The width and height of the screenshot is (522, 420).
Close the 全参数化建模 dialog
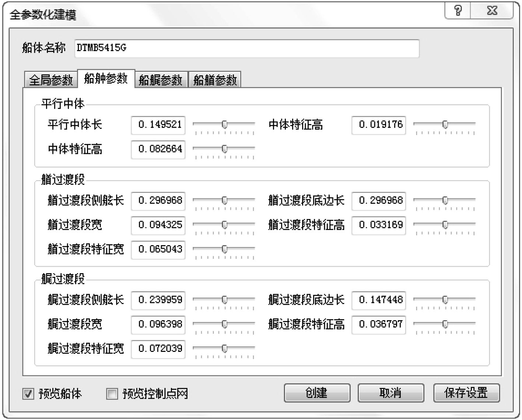(492, 11)
